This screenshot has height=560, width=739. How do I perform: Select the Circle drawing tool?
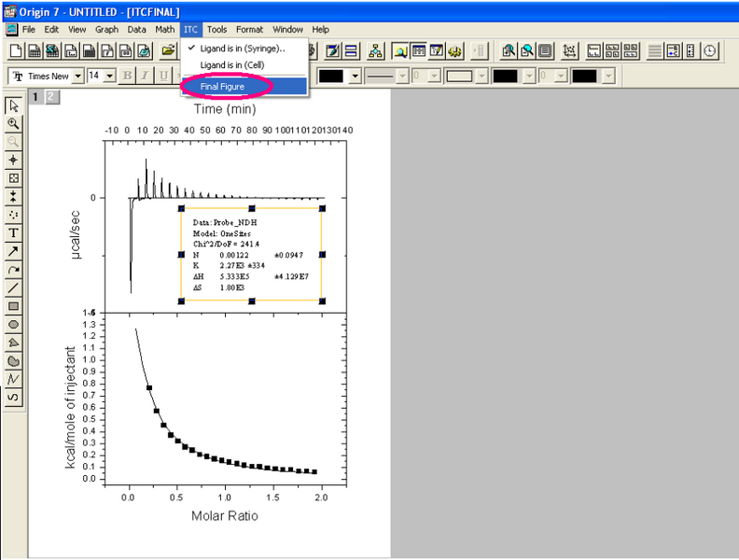click(x=13, y=324)
